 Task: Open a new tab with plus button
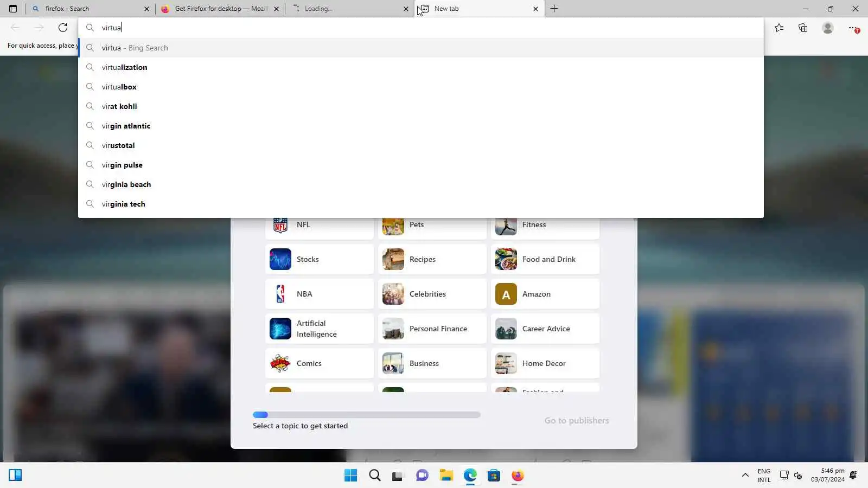pyautogui.click(x=554, y=9)
